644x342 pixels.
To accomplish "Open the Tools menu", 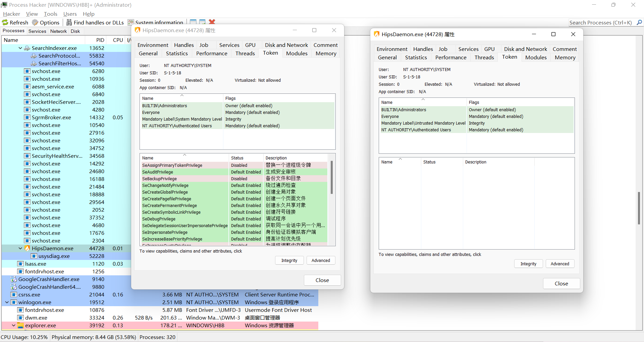I will click(x=50, y=14).
